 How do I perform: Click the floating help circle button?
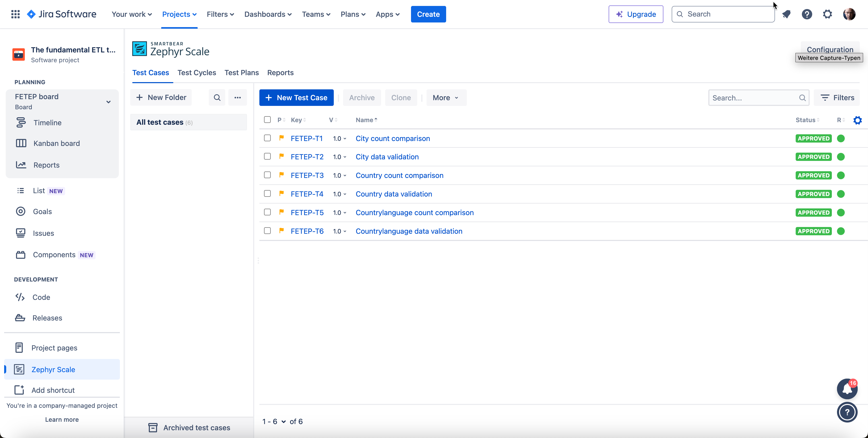click(847, 412)
